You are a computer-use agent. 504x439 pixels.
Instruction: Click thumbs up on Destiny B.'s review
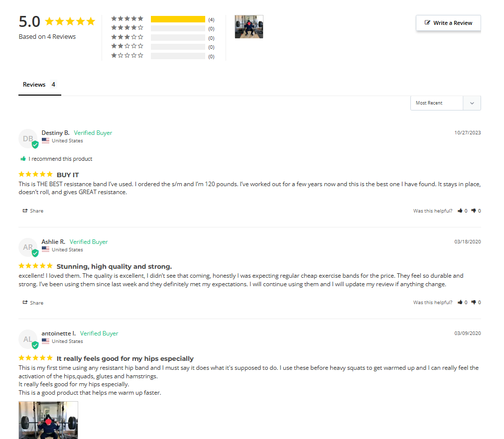460,211
